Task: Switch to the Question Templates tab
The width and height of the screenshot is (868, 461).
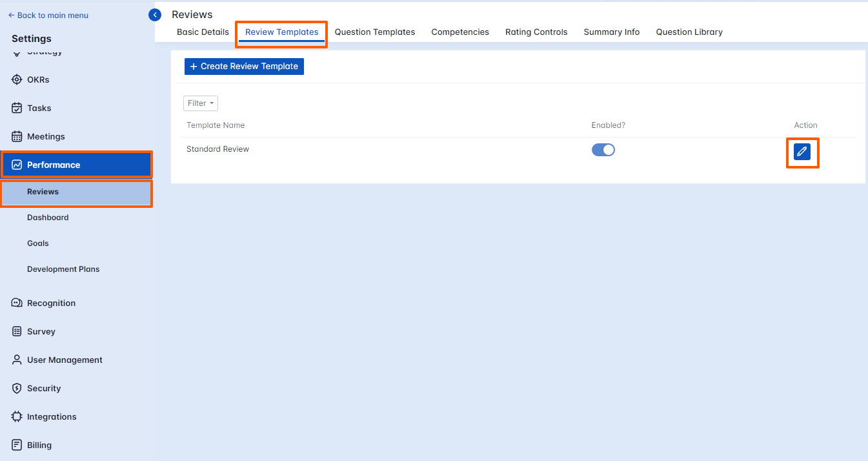Action: pyautogui.click(x=374, y=32)
